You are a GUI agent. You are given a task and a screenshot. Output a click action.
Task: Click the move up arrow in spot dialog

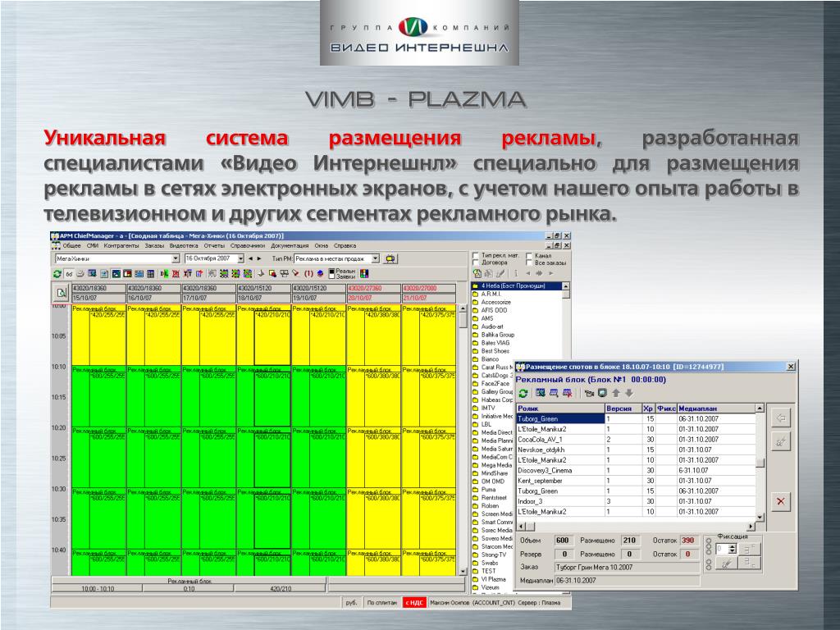coord(616,393)
